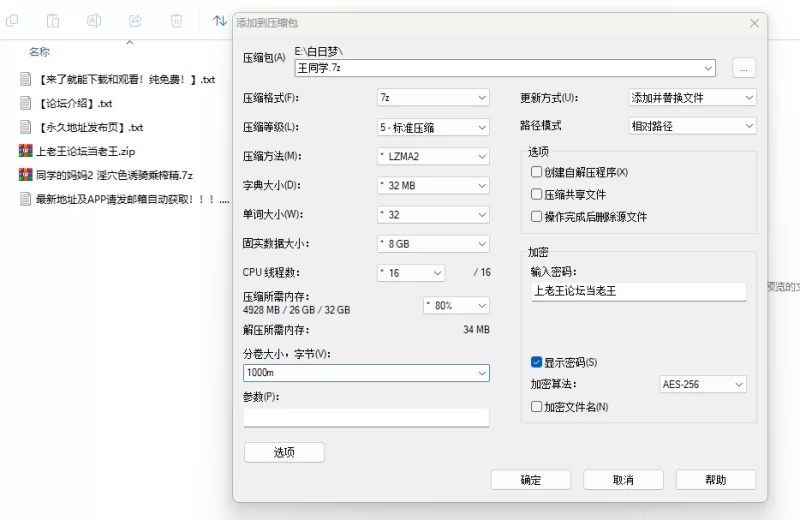Select file name 上老王论坛当老王.zip
800x520 pixels.
pyautogui.click(x=86, y=151)
